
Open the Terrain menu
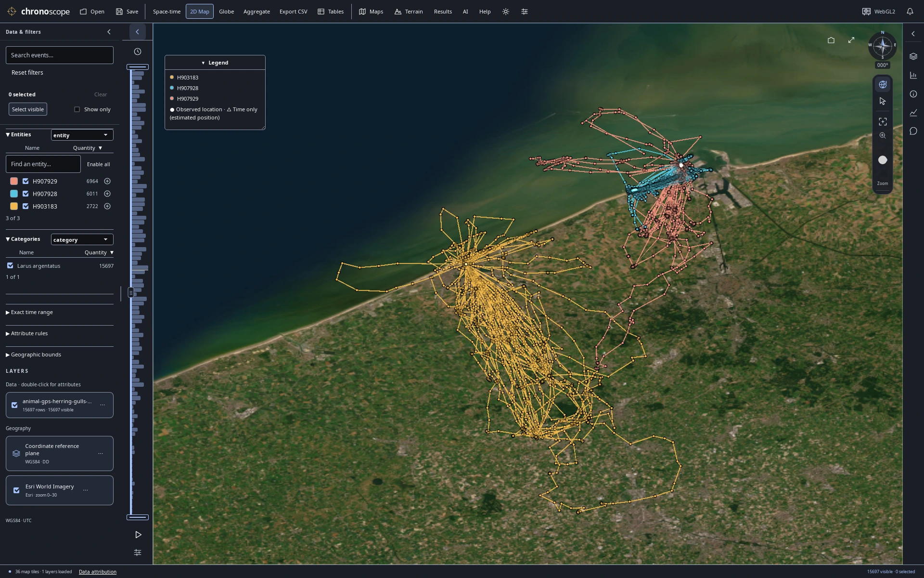coord(409,12)
